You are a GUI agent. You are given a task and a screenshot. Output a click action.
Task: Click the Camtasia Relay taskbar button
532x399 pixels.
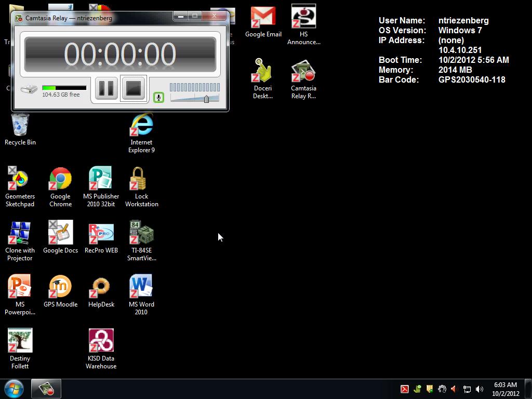tap(46, 389)
